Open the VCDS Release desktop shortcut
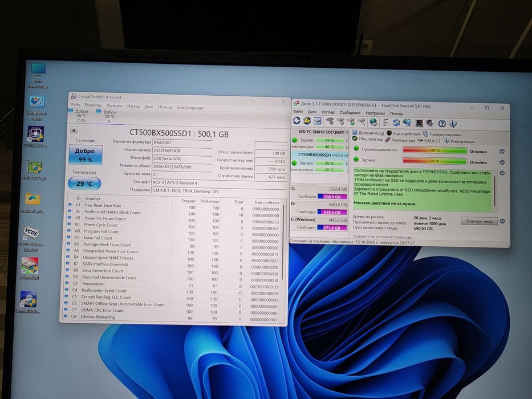532x399 pixels. tap(31, 239)
